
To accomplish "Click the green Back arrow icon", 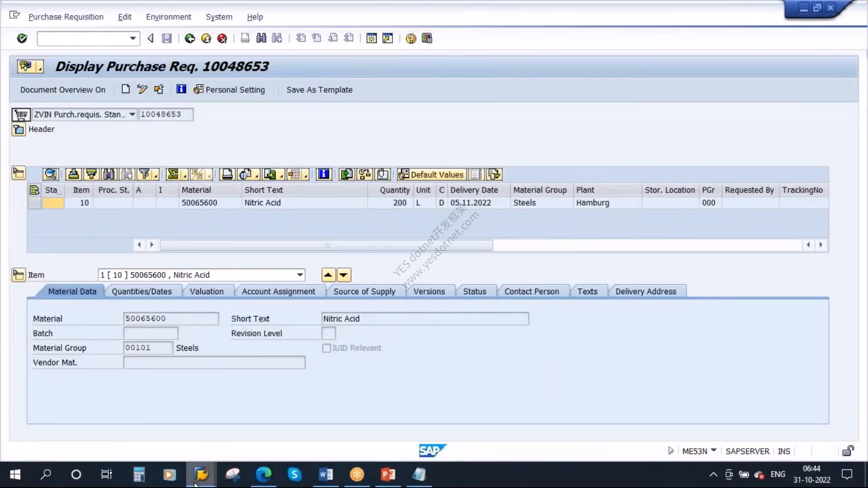I will (x=190, y=38).
